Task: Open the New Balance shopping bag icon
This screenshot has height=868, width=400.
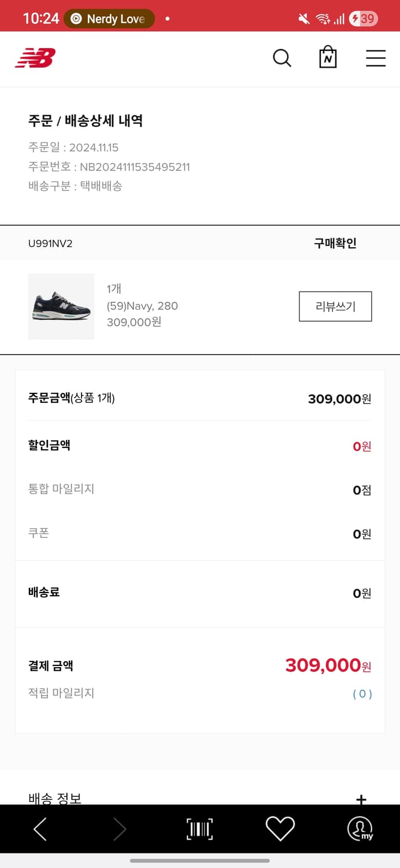Action: 328,57
